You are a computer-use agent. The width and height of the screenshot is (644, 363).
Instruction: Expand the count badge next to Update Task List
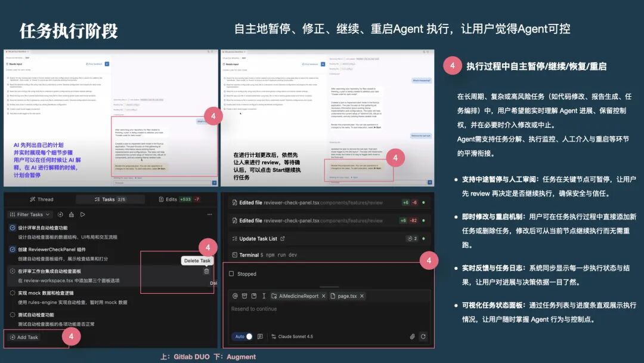(414, 239)
